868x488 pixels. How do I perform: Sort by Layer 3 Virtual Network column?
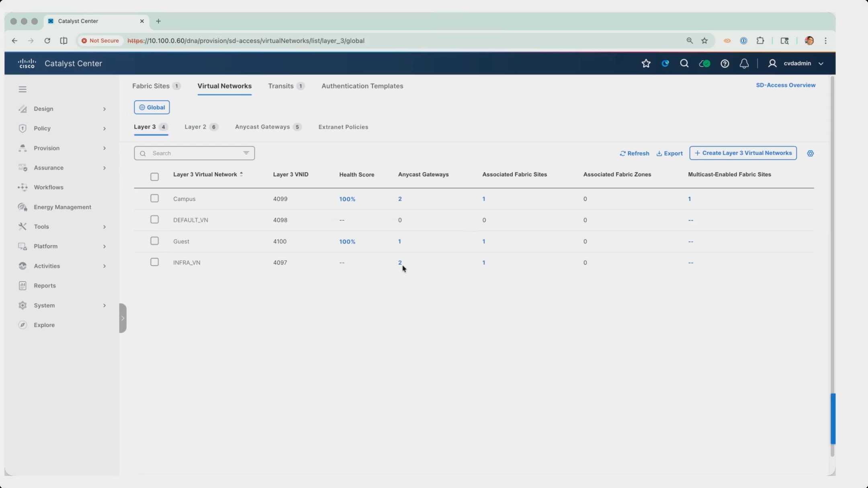(208, 174)
